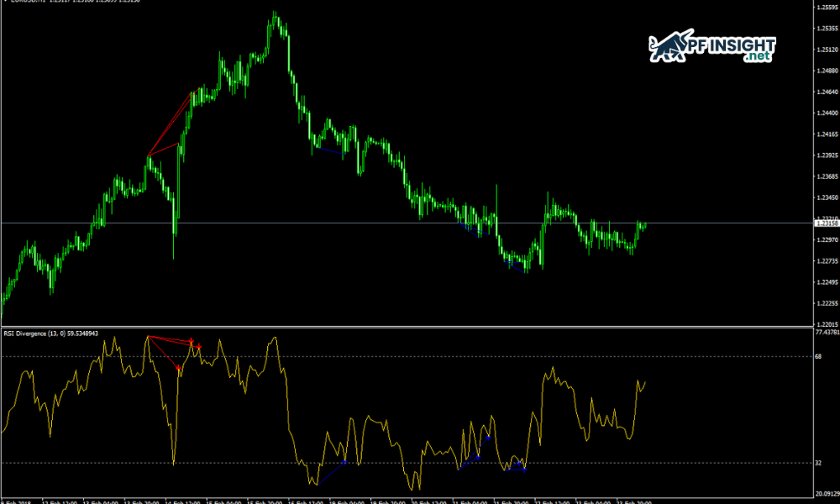Viewport: 840px width, 504px height.
Task: Click the highlighted current price label 1.23158
Action: coord(827,223)
